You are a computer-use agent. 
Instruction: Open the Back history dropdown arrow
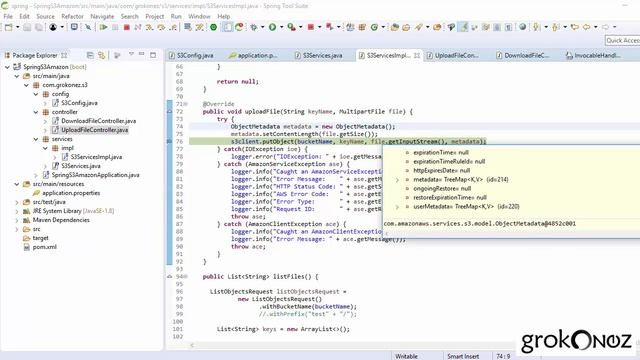click(x=596, y=27)
